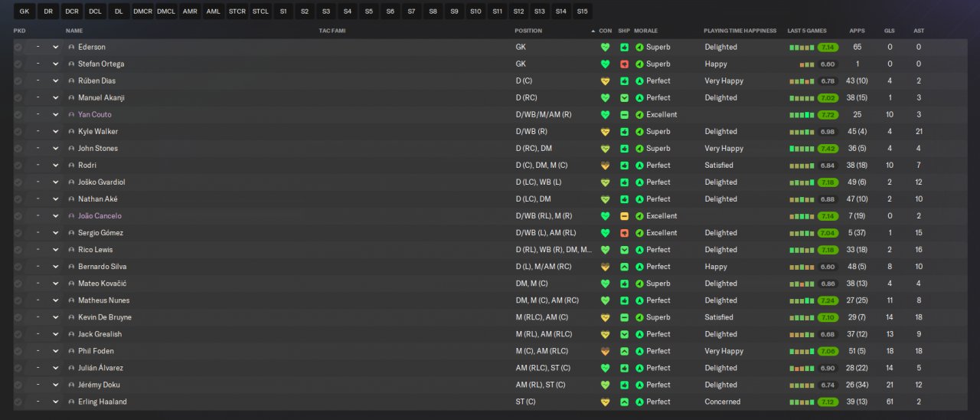The width and height of the screenshot is (980, 420).
Task: Click John Stones's sharpness icon
Action: click(x=624, y=148)
